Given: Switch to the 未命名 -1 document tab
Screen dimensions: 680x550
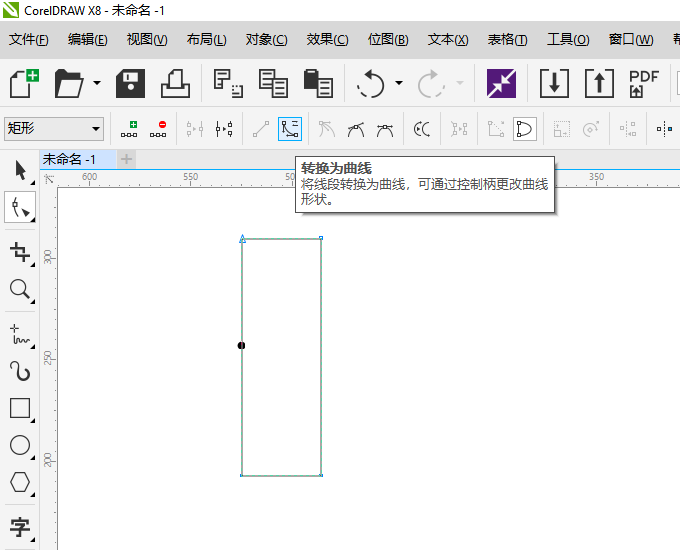Looking at the screenshot, I should (69, 159).
